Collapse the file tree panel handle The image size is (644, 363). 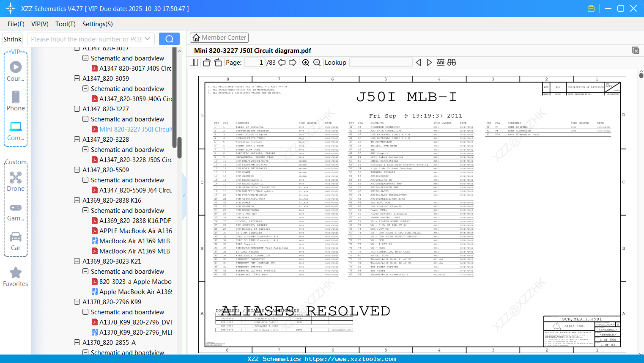tap(184, 195)
